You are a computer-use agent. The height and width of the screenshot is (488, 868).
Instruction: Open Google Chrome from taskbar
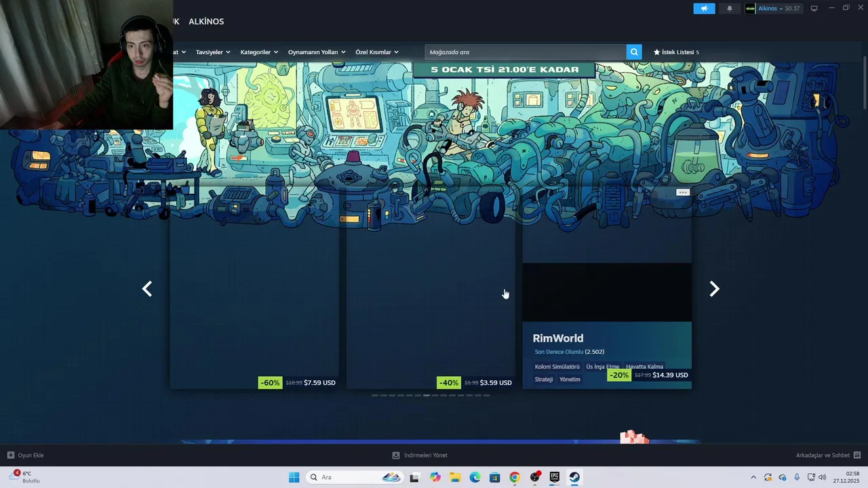click(515, 477)
